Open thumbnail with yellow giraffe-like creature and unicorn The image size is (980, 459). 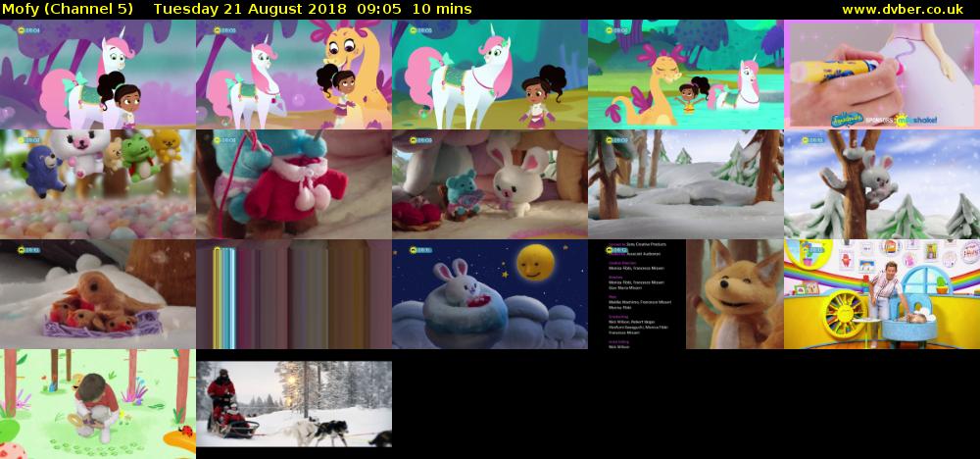pos(294,75)
